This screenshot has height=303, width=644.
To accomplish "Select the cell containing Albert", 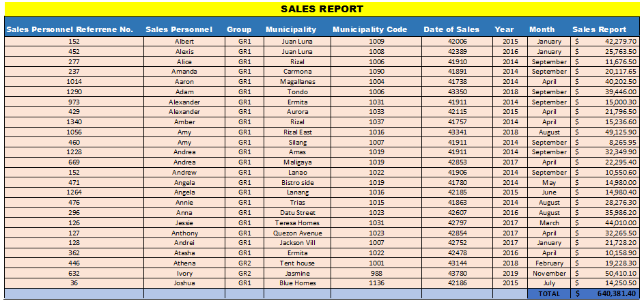I will pos(184,42).
